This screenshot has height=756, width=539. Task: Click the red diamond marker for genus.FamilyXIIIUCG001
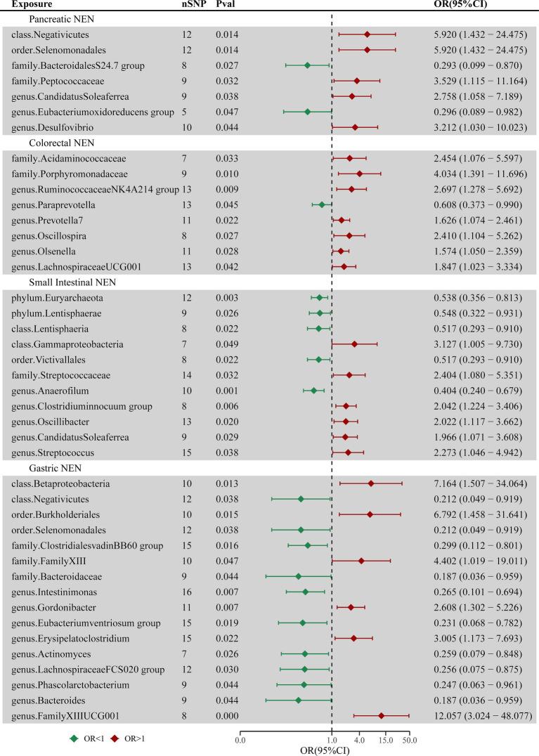(382, 715)
